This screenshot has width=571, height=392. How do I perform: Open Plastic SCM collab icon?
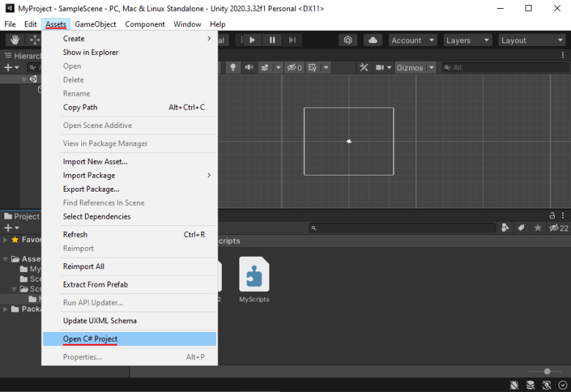tap(348, 40)
